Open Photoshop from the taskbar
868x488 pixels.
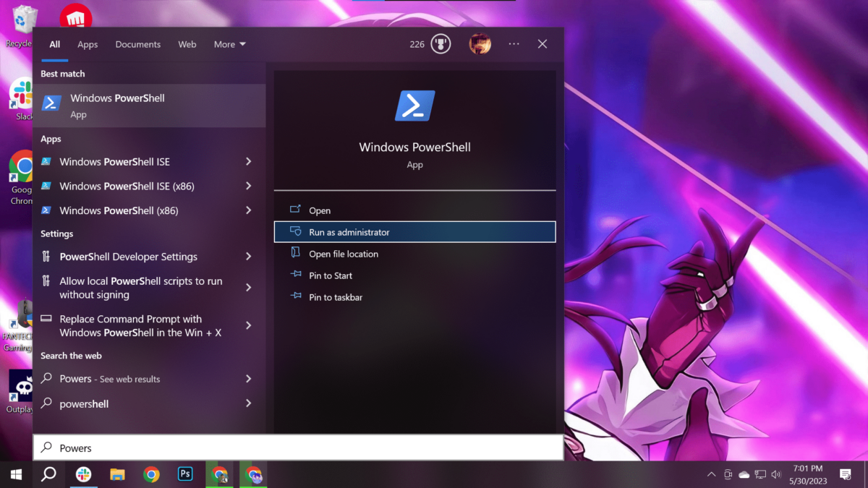click(x=185, y=474)
